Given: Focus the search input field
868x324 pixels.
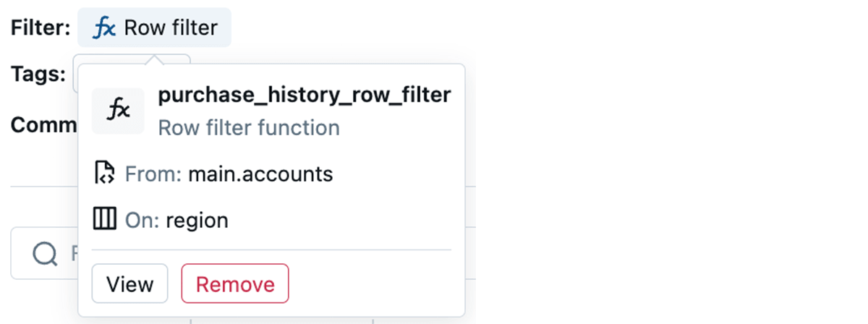Looking at the screenshot, I should 72,253.
